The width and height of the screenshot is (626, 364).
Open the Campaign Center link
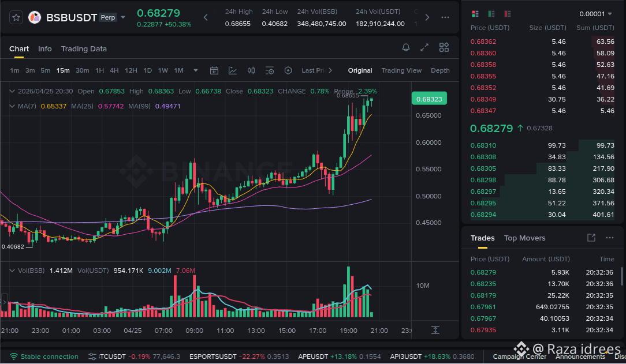pyautogui.click(x=519, y=357)
